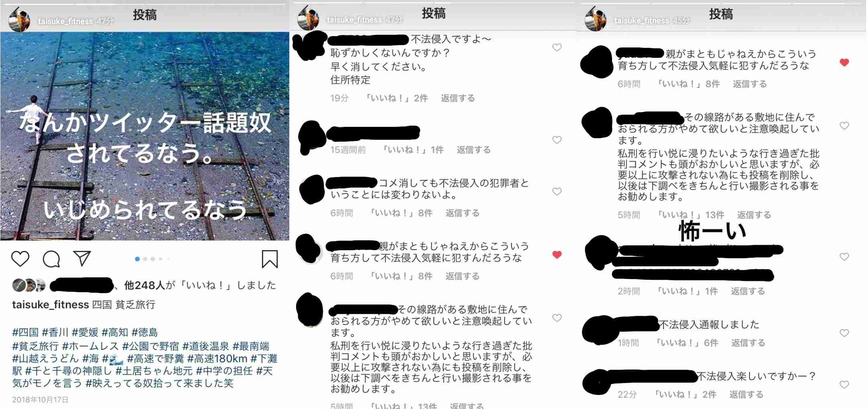Like the 15週間前 comment
Viewport: 868px width, 409px height.
(557, 140)
